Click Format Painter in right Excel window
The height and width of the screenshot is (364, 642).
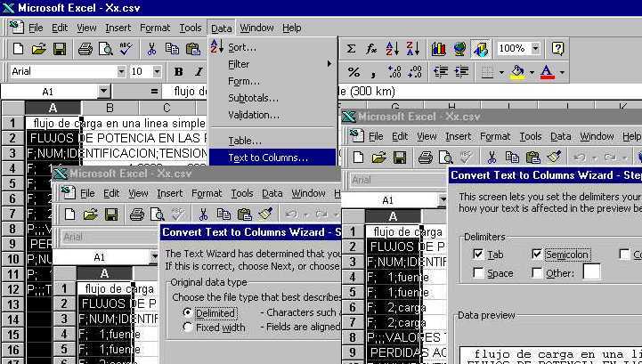tap(554, 158)
